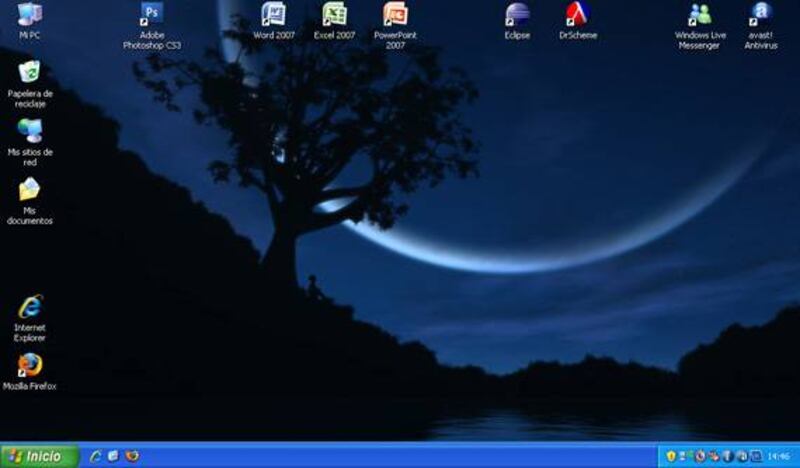Click the Excel 2007 desktop icon
Screen dimensions: 800x468
334,15
